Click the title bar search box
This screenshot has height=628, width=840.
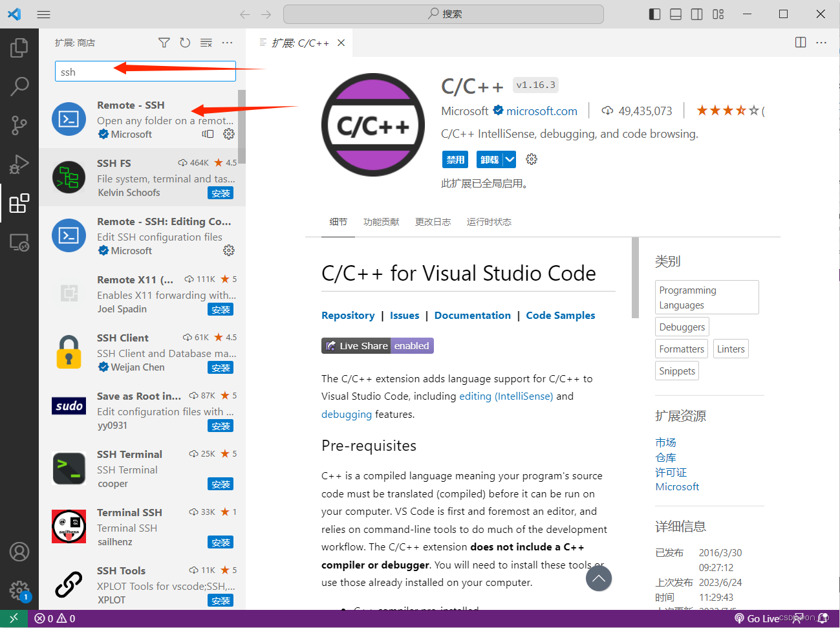(x=444, y=14)
